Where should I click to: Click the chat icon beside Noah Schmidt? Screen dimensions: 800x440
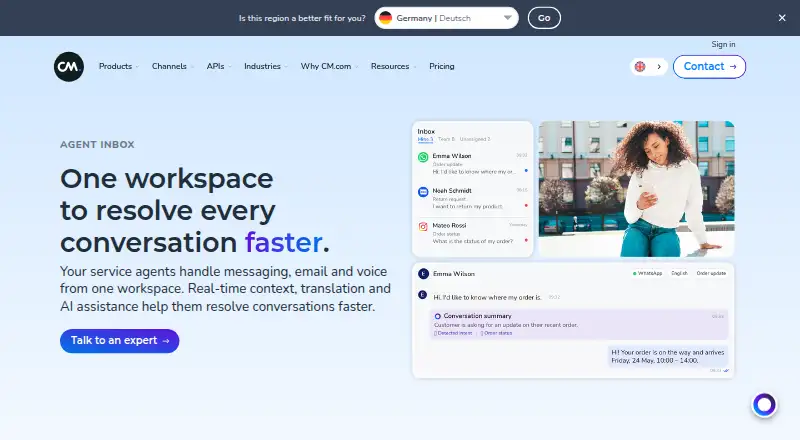point(423,192)
